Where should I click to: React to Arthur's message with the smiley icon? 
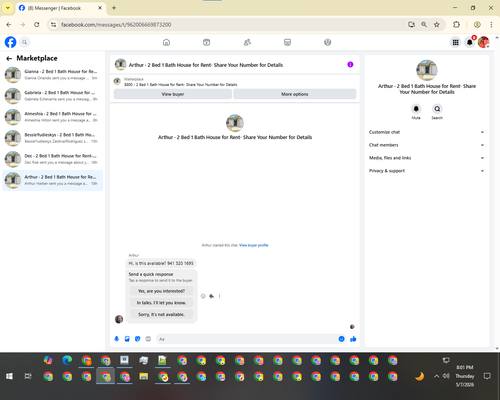(203, 296)
